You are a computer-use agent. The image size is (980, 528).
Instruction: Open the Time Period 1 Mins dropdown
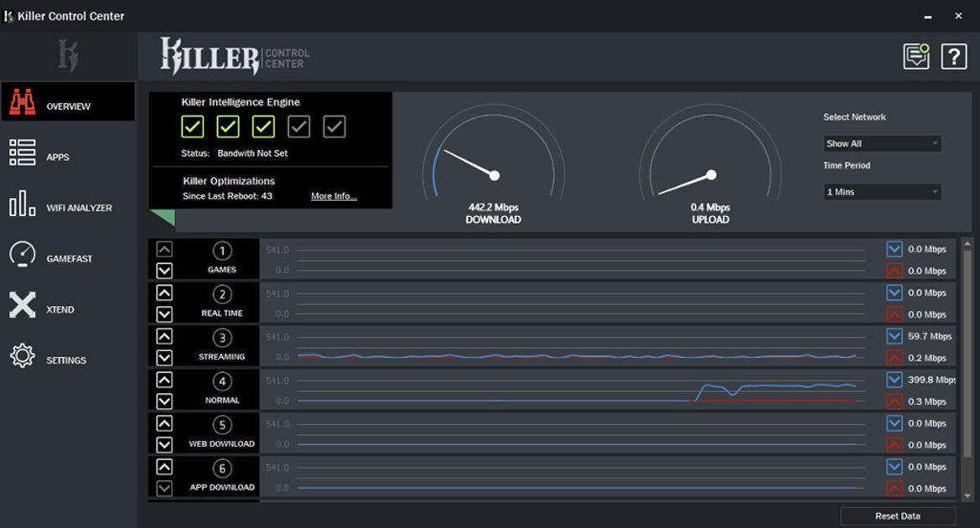click(x=882, y=192)
